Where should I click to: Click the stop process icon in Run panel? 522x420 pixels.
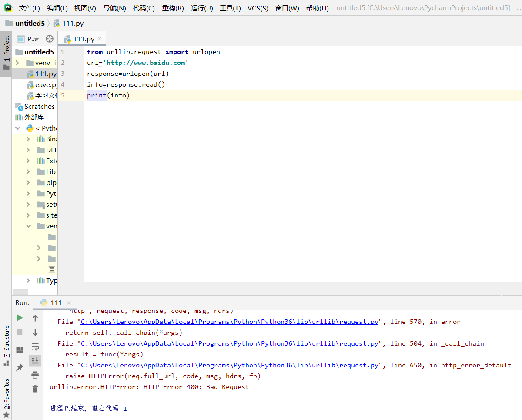(20, 332)
